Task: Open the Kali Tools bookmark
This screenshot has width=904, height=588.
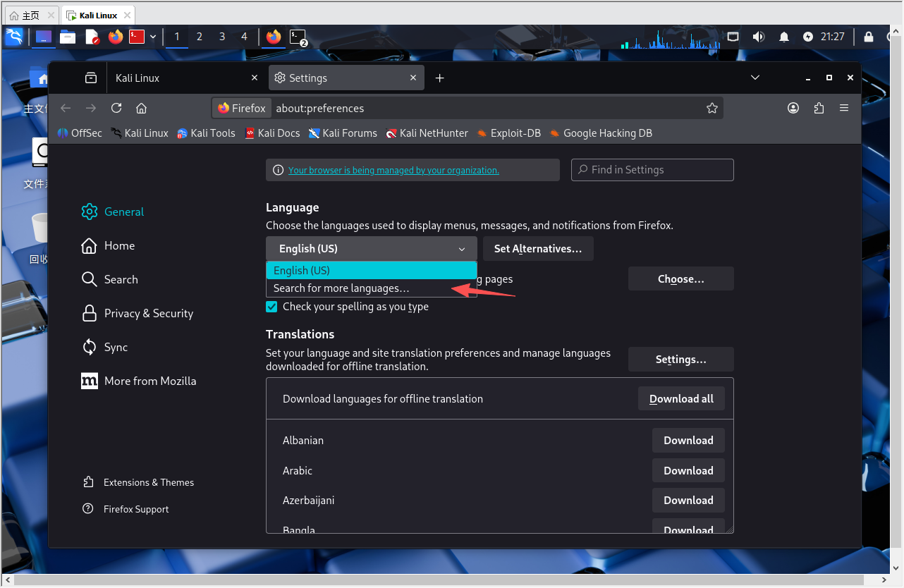Action: point(206,133)
